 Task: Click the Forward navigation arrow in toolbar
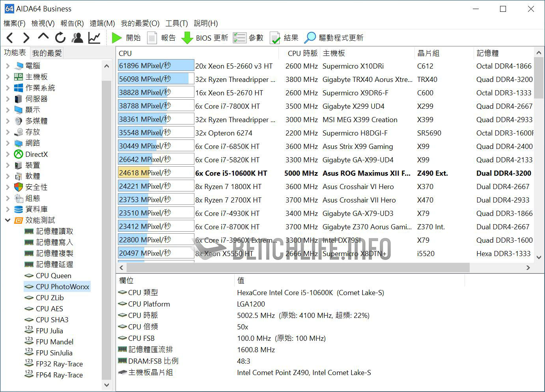coord(26,38)
